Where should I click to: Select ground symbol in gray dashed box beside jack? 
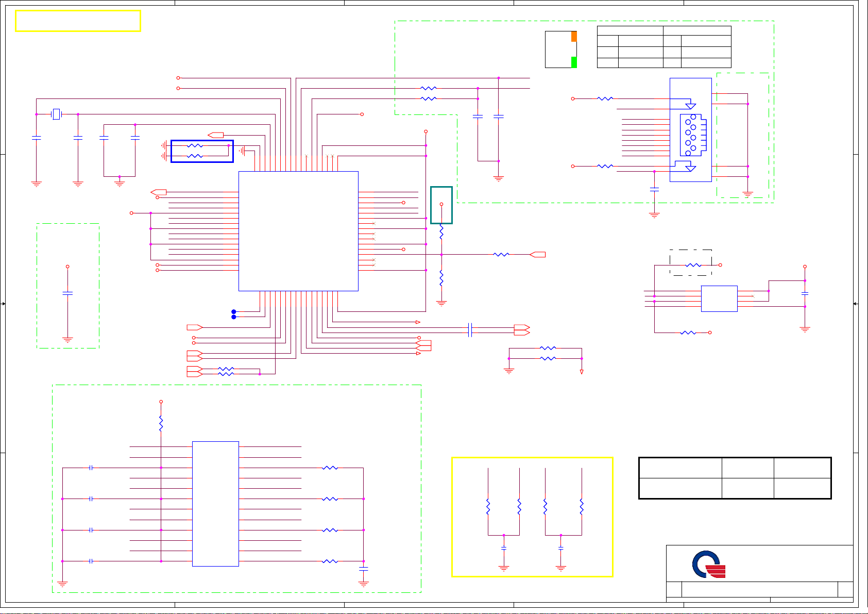coord(748,194)
